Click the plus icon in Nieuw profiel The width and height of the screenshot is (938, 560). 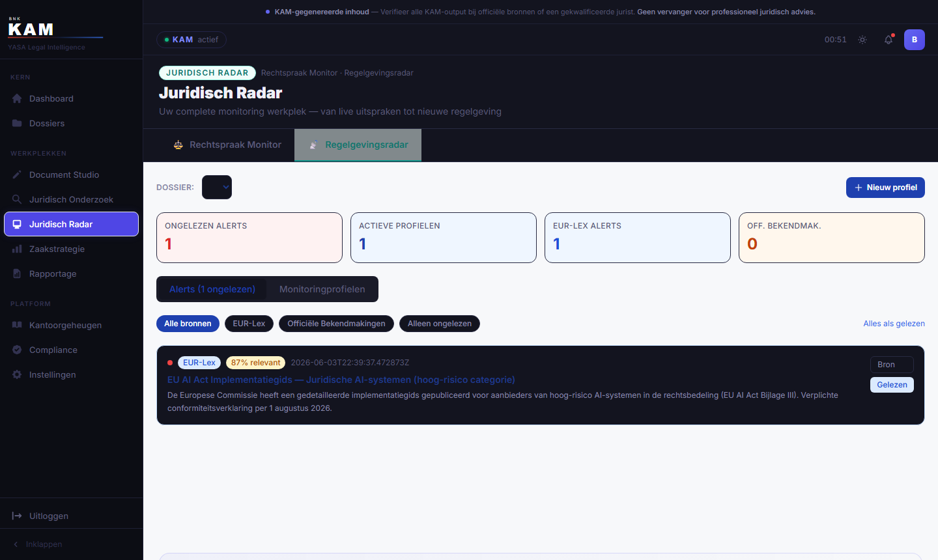click(859, 188)
